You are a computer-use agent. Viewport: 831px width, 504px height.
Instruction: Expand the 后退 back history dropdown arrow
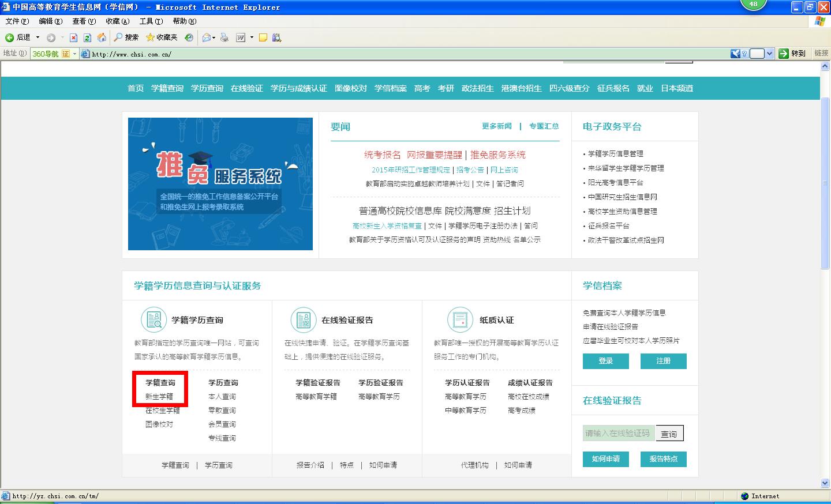pos(38,37)
